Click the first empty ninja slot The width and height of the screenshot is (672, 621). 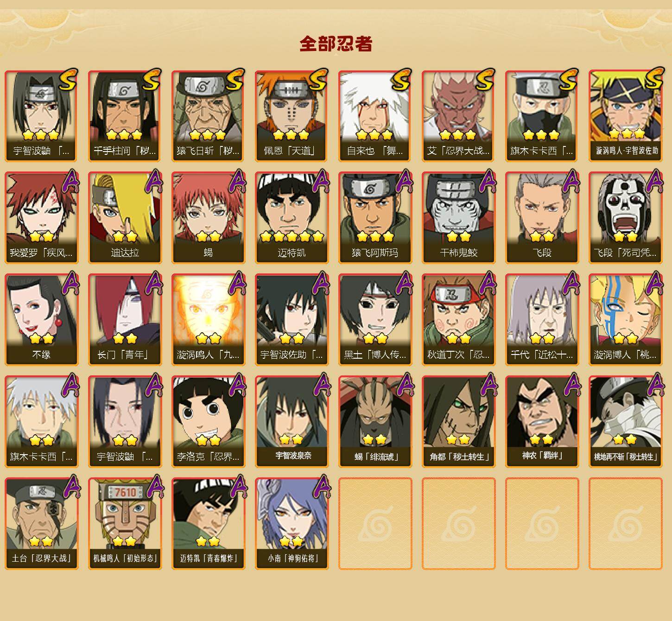point(375,524)
